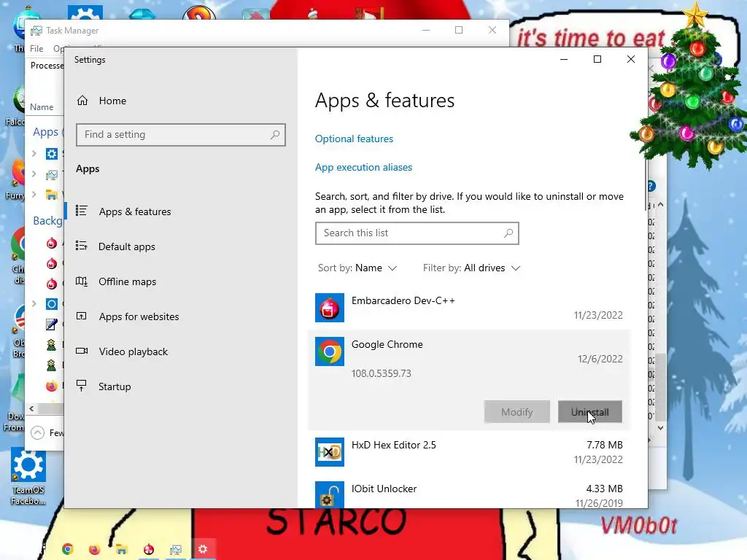Click the Google Chrome app icon
Viewport: 747px width, 560px height.
coord(329,351)
